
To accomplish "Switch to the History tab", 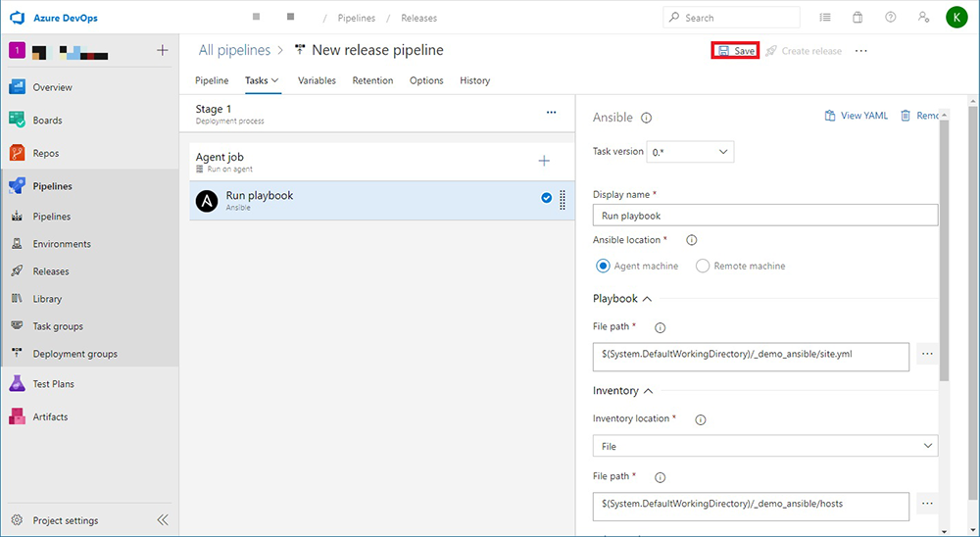I will [475, 80].
